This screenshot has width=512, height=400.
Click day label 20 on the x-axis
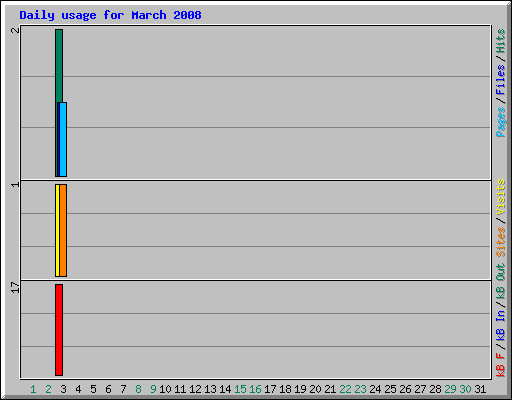point(315,389)
